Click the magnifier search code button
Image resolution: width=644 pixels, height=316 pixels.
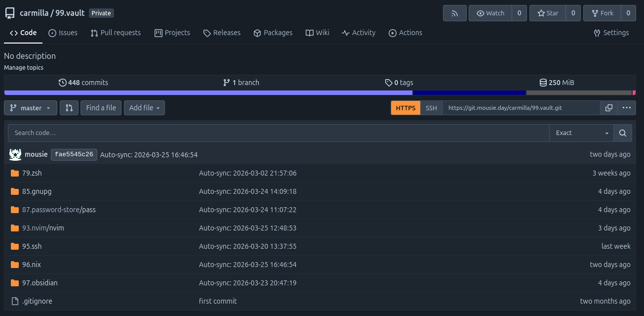click(622, 133)
